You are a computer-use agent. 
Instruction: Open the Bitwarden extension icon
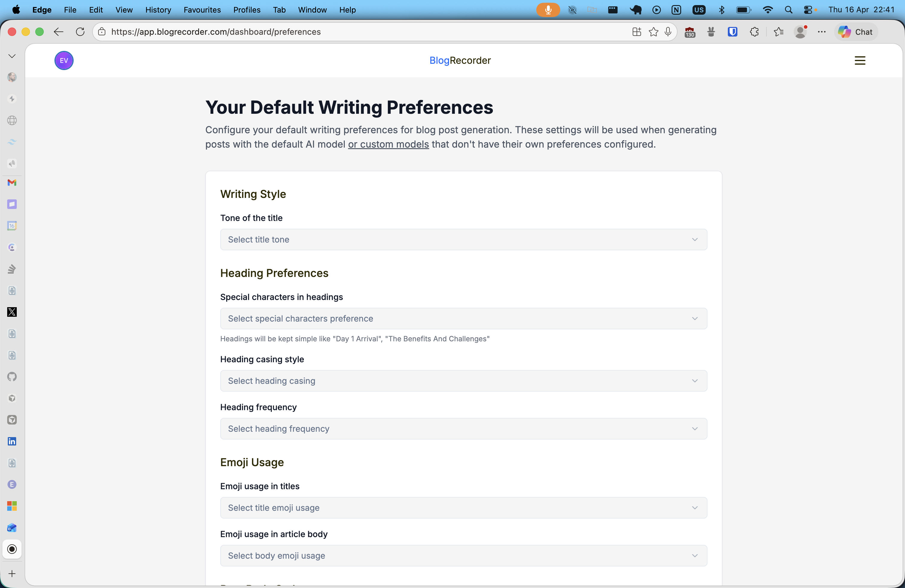(x=732, y=32)
